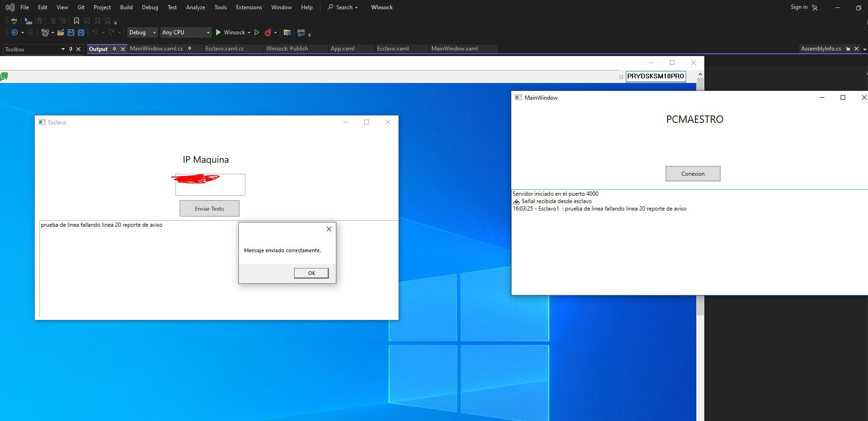Toggle auto-hide pin on the Toolbox panel
This screenshot has height=421, width=868.
[71, 49]
